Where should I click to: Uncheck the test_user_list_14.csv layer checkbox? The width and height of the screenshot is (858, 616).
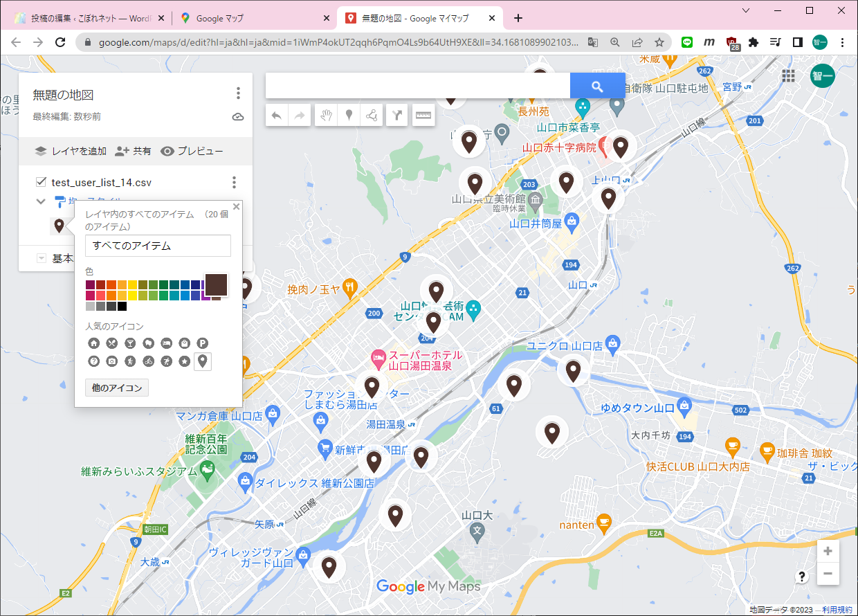pyautogui.click(x=41, y=182)
